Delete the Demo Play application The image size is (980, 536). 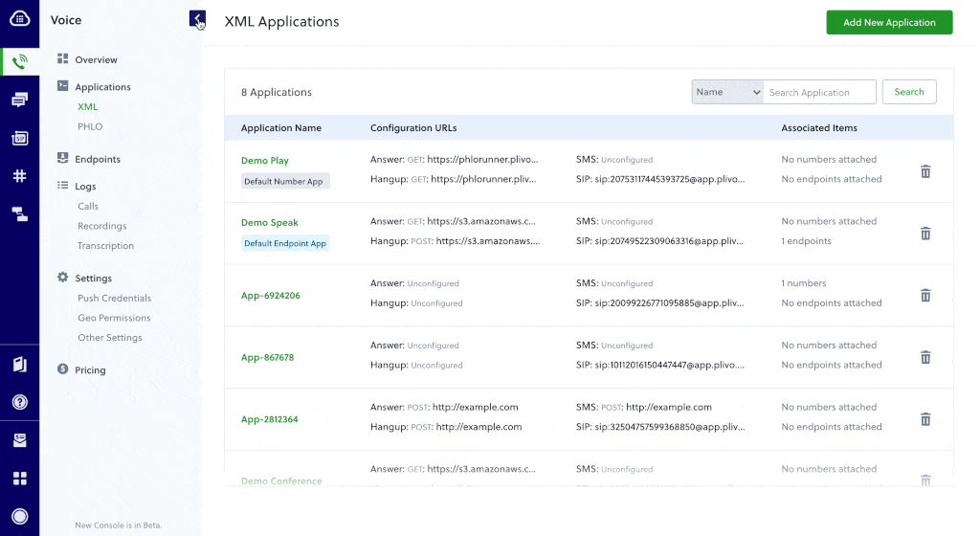(925, 171)
